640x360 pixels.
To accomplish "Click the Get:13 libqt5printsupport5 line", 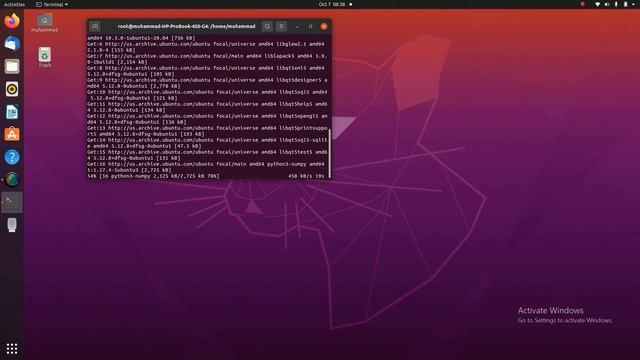I will click(207, 131).
